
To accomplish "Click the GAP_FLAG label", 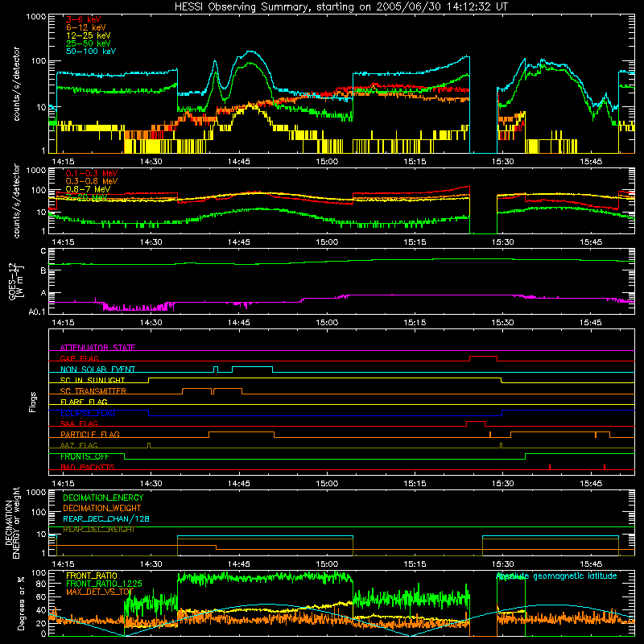I will (x=79, y=358).
